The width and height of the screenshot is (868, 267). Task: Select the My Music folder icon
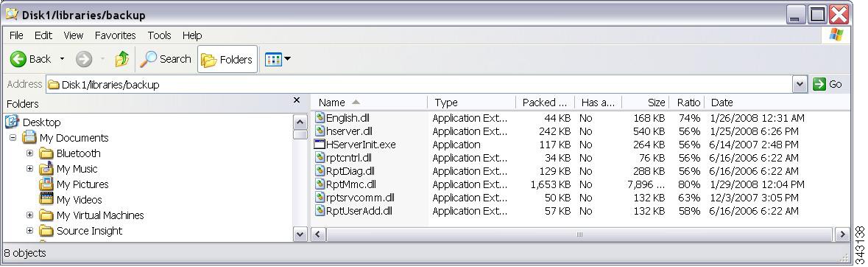pos(46,169)
